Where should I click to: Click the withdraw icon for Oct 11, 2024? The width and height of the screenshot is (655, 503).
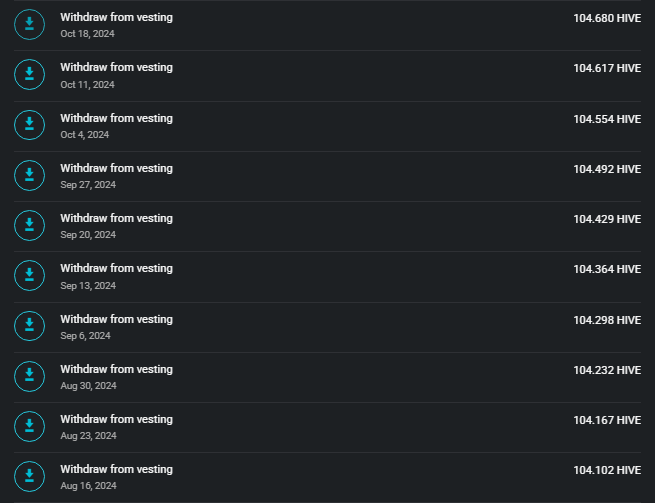point(29,75)
